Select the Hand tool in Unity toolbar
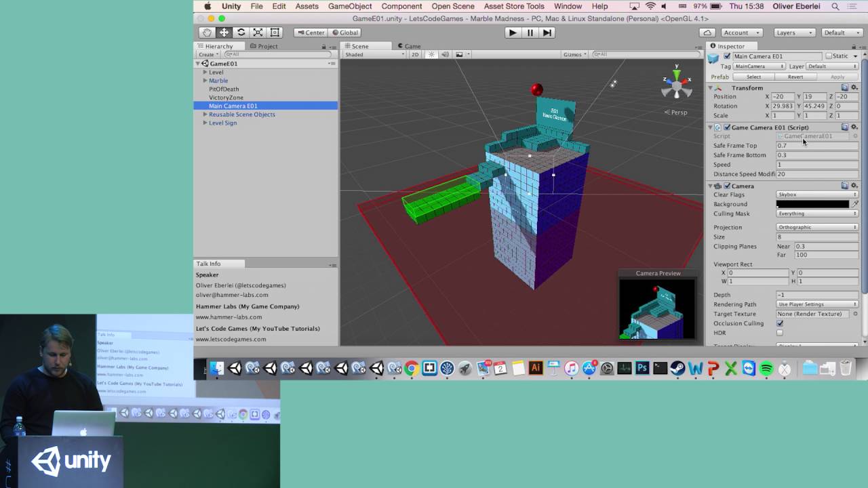This screenshot has height=488, width=868. click(207, 33)
